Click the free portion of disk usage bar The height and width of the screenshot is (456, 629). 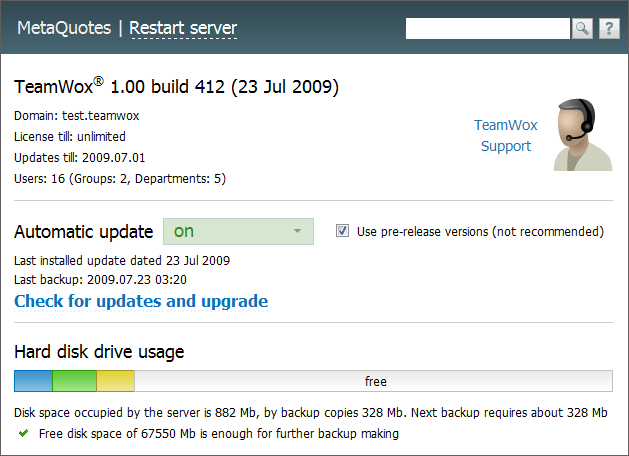pos(373,381)
